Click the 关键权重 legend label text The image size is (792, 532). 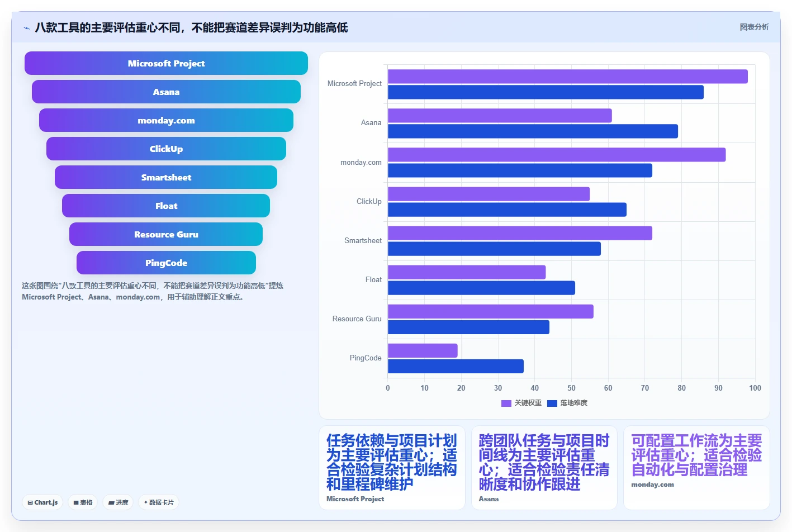pos(528,403)
